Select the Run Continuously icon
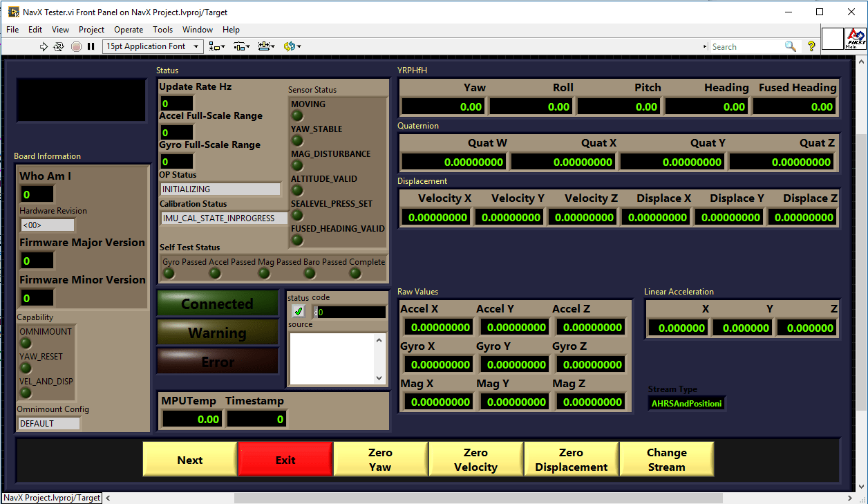 58,46
